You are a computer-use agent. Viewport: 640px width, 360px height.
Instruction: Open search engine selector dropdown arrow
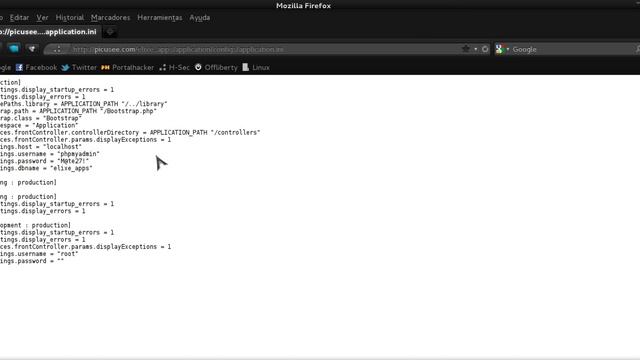click(x=508, y=49)
